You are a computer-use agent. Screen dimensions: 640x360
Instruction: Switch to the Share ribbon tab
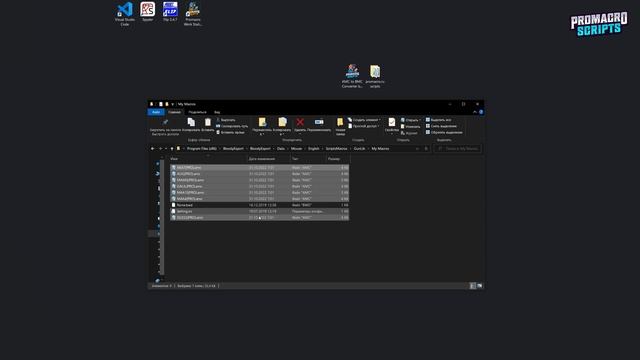(x=198, y=112)
